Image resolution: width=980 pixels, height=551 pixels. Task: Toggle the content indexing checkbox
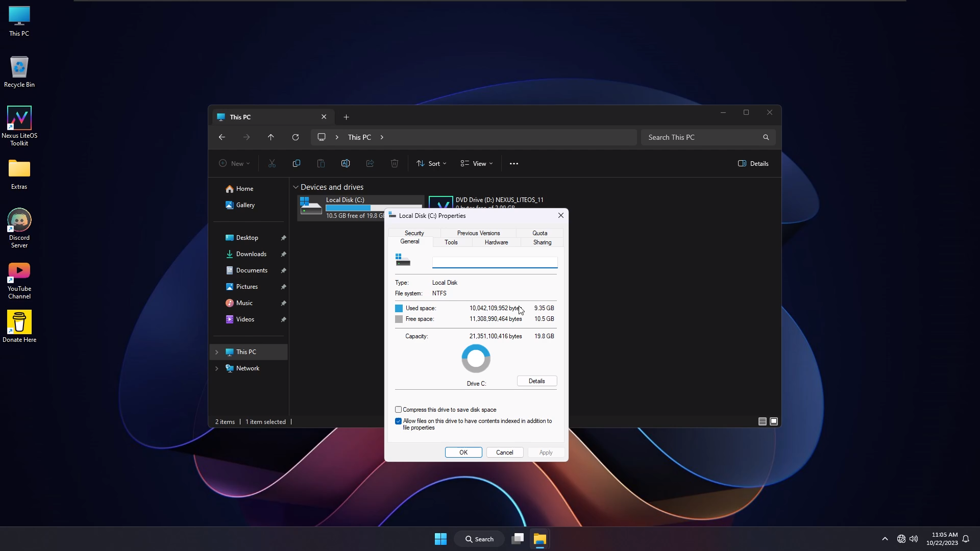(399, 421)
